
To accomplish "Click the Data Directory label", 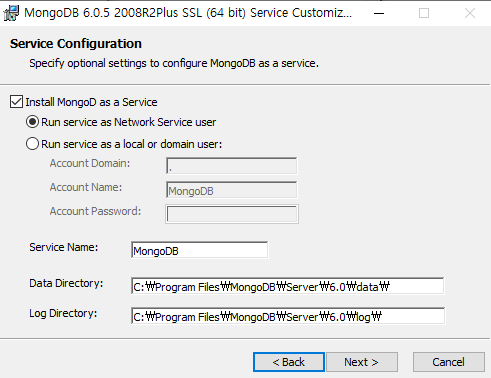I will (66, 283).
